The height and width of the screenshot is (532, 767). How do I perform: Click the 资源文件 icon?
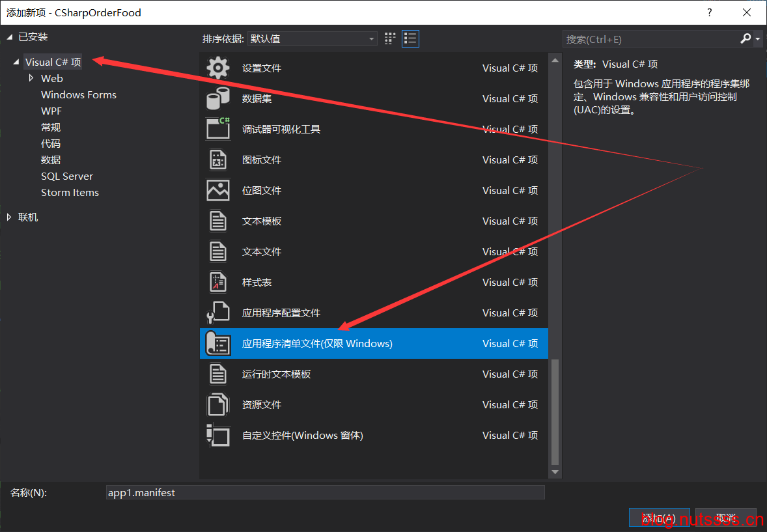pos(217,405)
